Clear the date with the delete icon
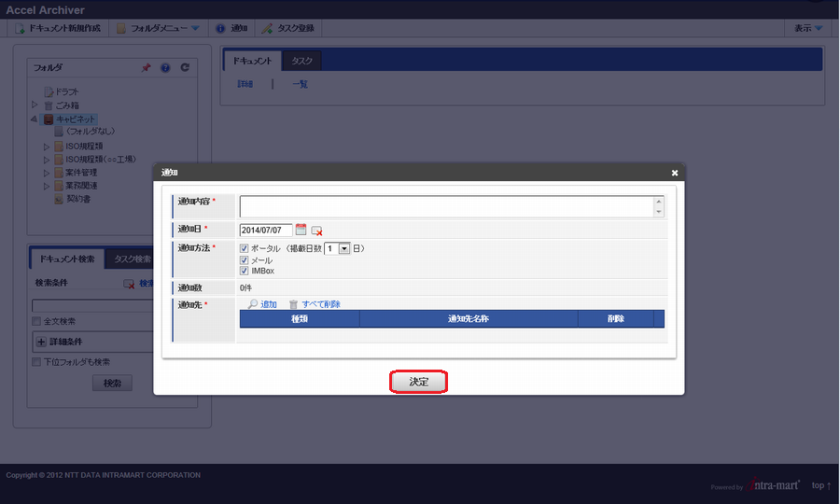The width and height of the screenshot is (840, 504). (x=316, y=231)
